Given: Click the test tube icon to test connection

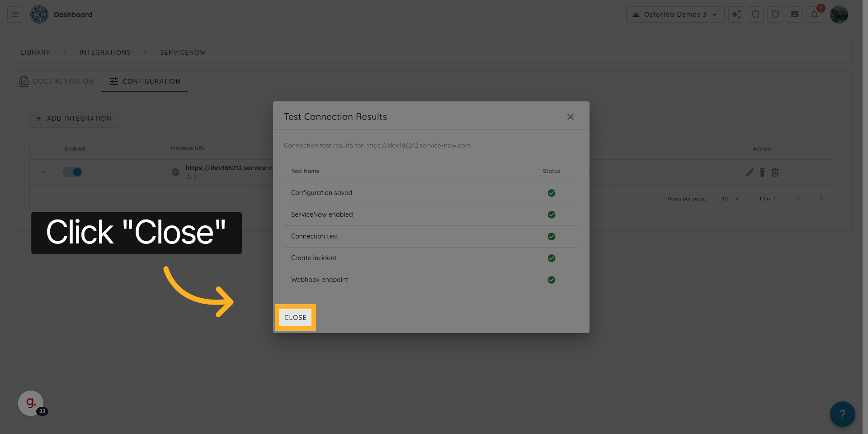Looking at the screenshot, I should click(x=762, y=172).
